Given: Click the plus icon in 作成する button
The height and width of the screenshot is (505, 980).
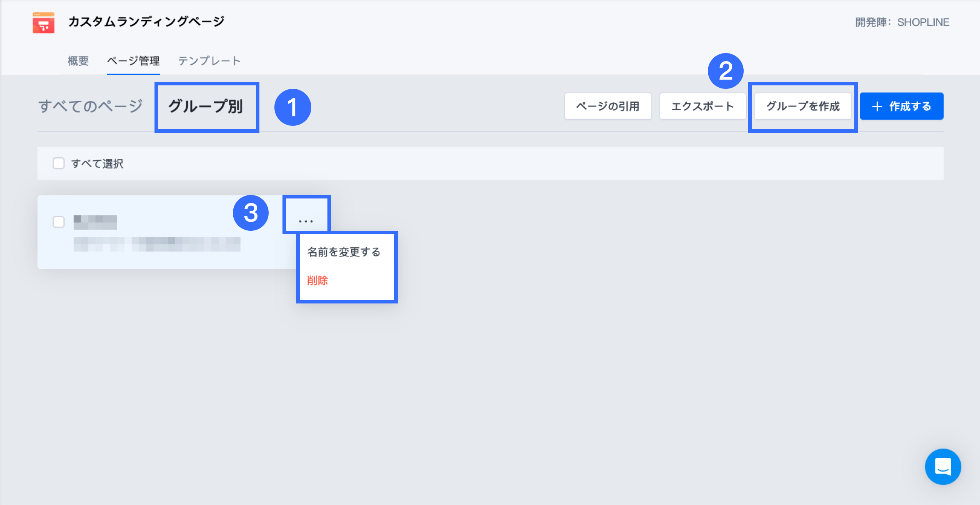Looking at the screenshot, I should click(x=877, y=107).
